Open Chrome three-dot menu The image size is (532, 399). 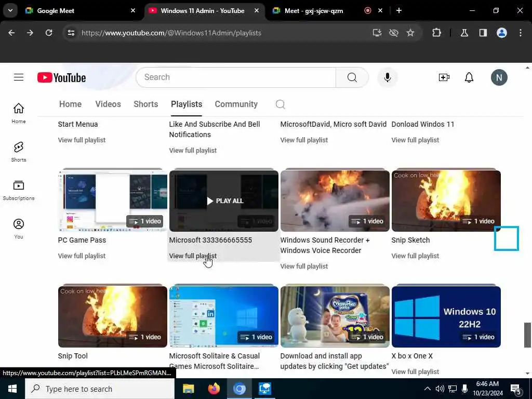coord(521,33)
